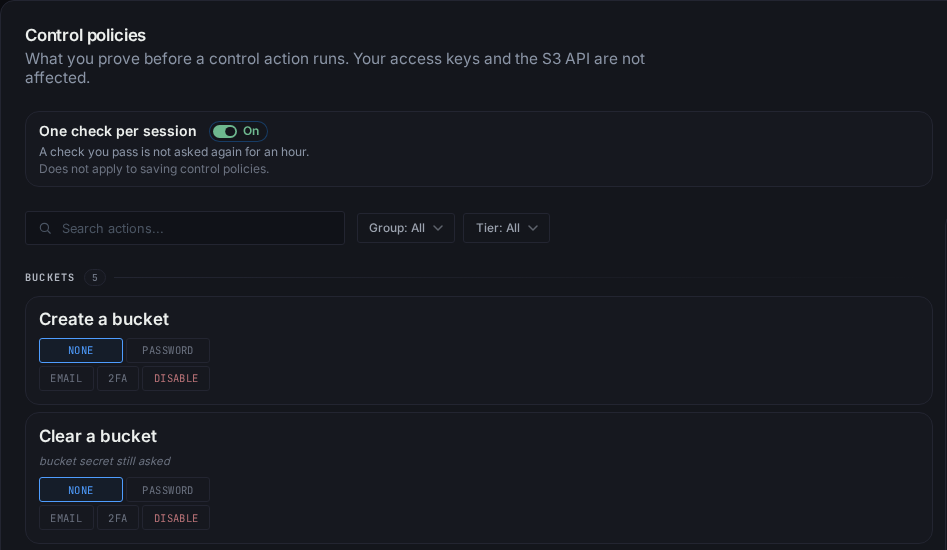This screenshot has height=550, width=947.
Task: Select PASSWORD for Create a bucket
Action: pyautogui.click(x=168, y=351)
